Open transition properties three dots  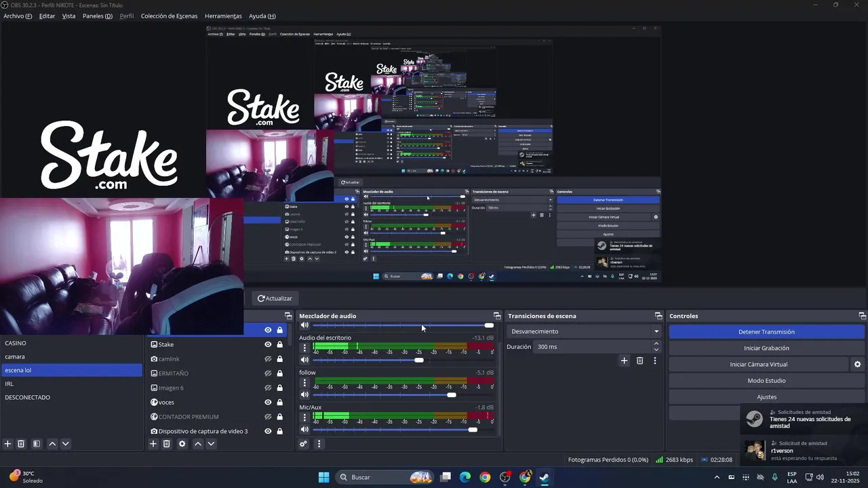tap(654, 361)
